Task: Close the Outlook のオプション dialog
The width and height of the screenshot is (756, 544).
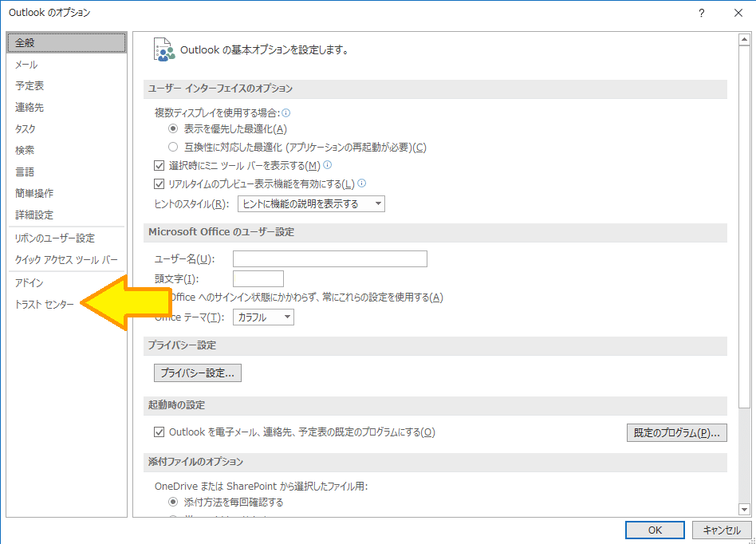Action: click(x=738, y=13)
